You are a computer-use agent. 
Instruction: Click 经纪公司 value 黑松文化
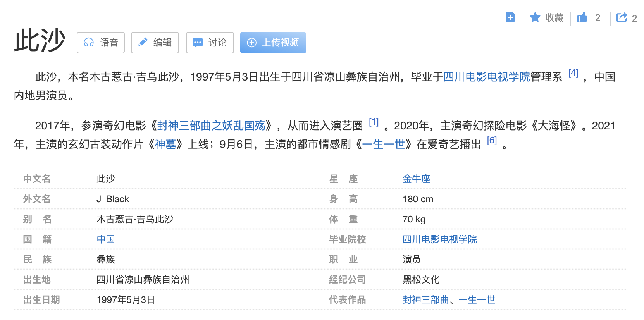point(421,280)
